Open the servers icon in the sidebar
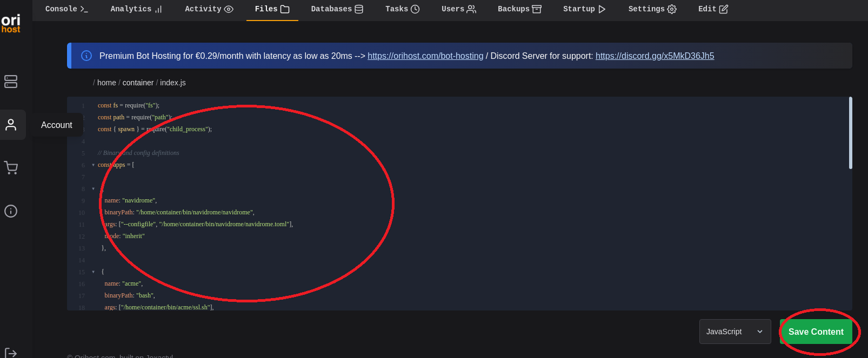Screen dimensions: 868x358 11,82
